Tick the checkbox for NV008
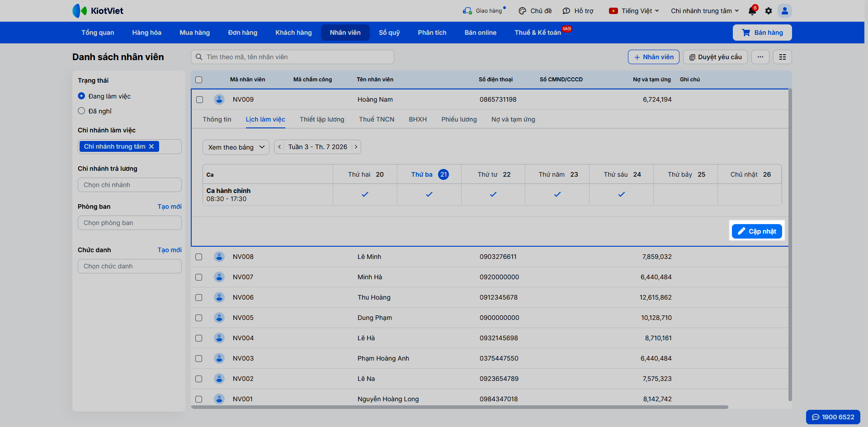Image resolution: width=868 pixels, height=427 pixels. click(x=199, y=257)
